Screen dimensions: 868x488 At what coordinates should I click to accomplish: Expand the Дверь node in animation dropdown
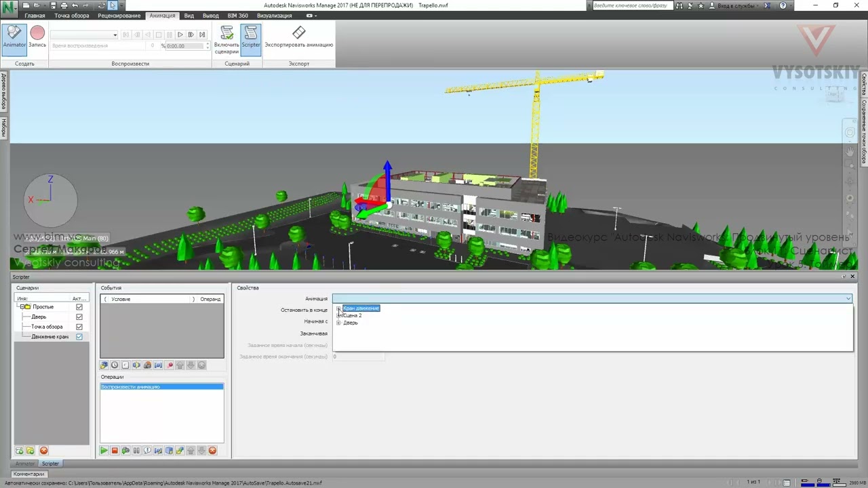pos(338,323)
